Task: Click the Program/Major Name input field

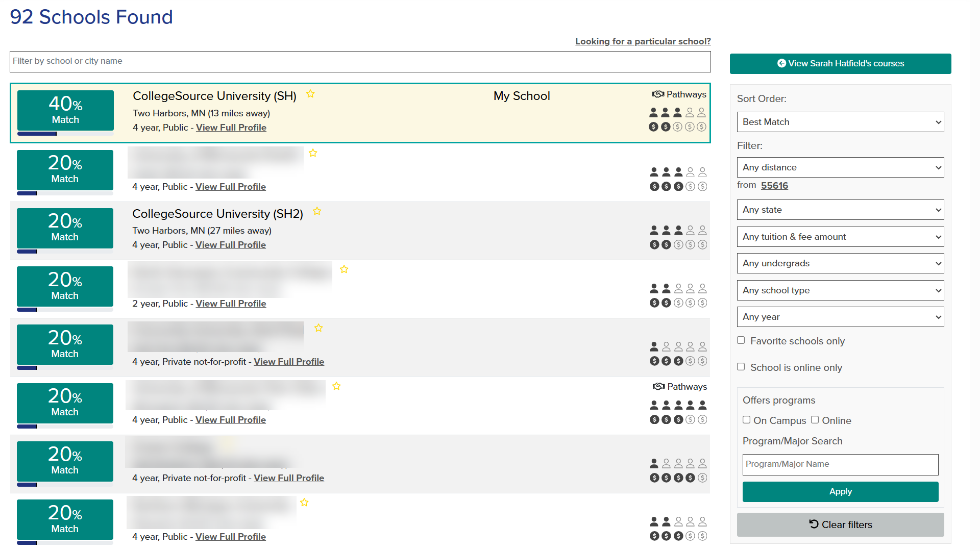Action: pyautogui.click(x=840, y=464)
